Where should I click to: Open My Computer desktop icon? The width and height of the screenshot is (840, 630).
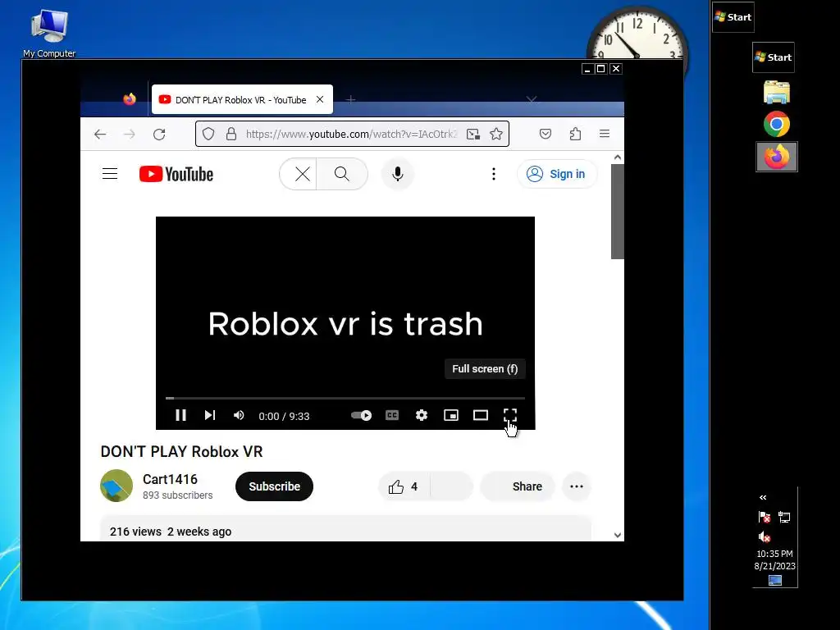click(x=49, y=33)
